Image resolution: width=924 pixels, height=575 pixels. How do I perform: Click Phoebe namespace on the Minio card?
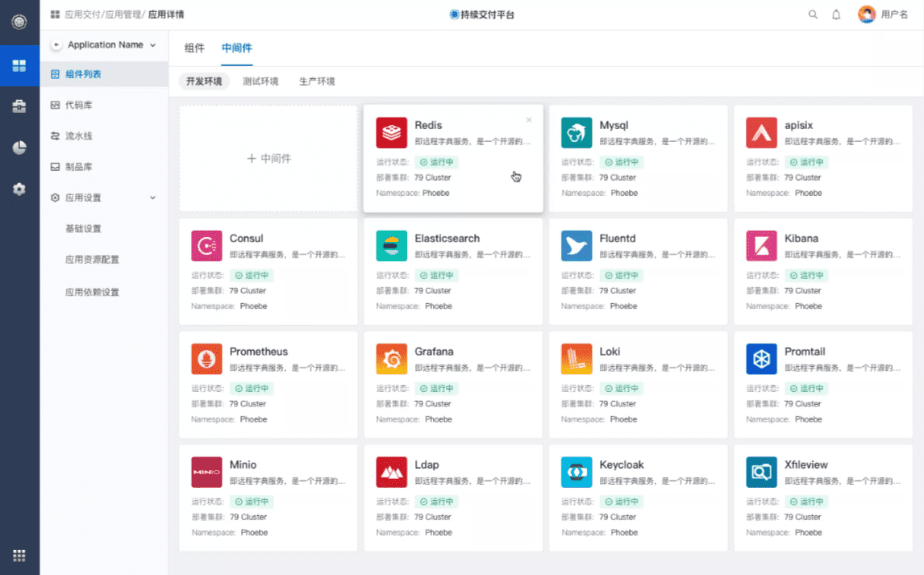click(255, 532)
